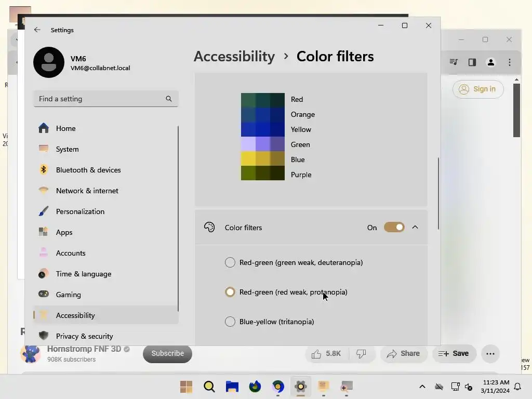
Task: Click the search magnifier in Find a setting
Action: (169, 99)
